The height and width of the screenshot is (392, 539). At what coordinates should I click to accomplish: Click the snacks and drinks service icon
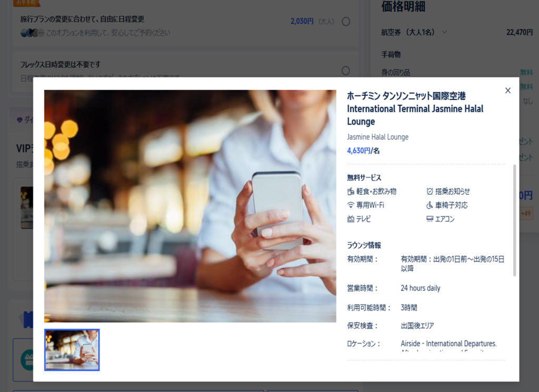pyautogui.click(x=351, y=192)
